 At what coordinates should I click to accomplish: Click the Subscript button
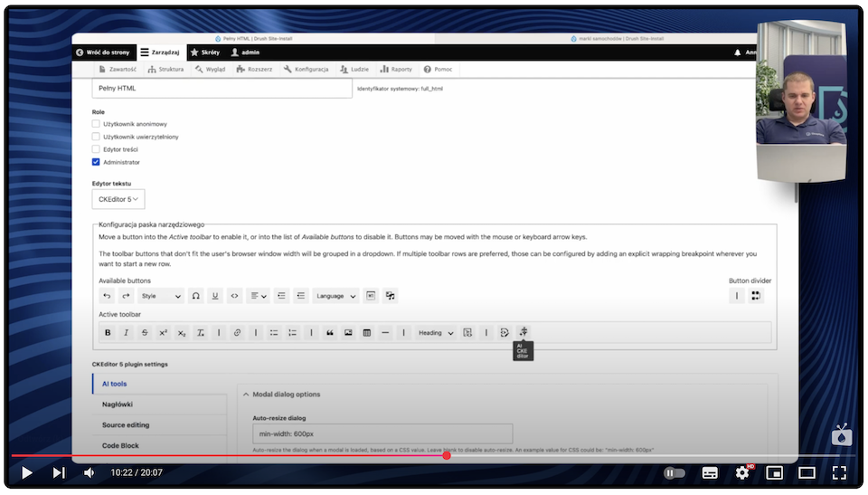click(x=182, y=333)
